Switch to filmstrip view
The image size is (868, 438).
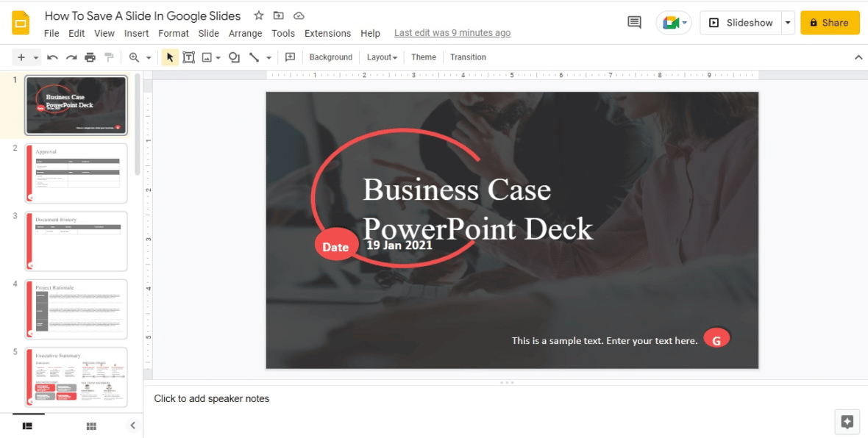[x=28, y=426]
